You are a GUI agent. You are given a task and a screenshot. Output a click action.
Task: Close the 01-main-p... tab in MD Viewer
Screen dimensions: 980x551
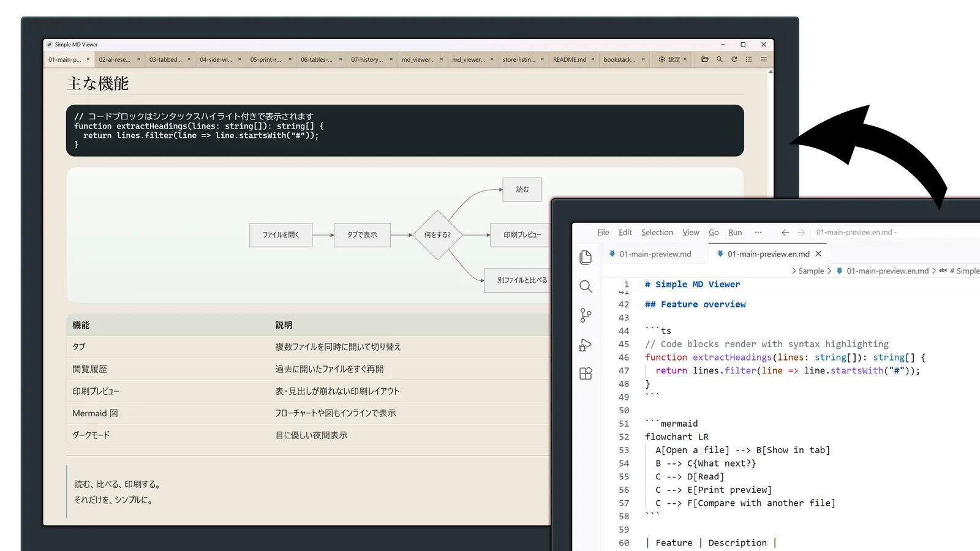pos(88,59)
